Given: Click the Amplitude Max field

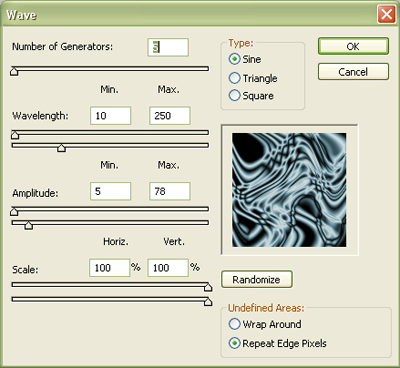Looking at the screenshot, I should (x=170, y=191).
